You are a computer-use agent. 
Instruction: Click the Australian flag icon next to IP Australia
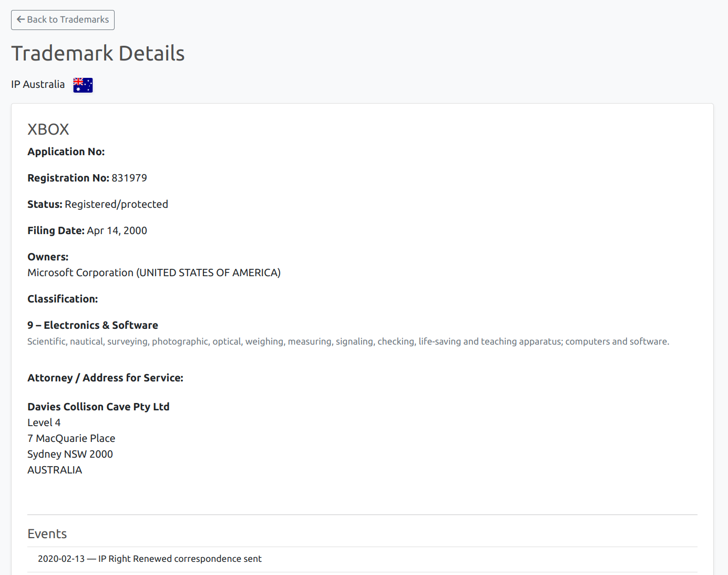point(83,84)
